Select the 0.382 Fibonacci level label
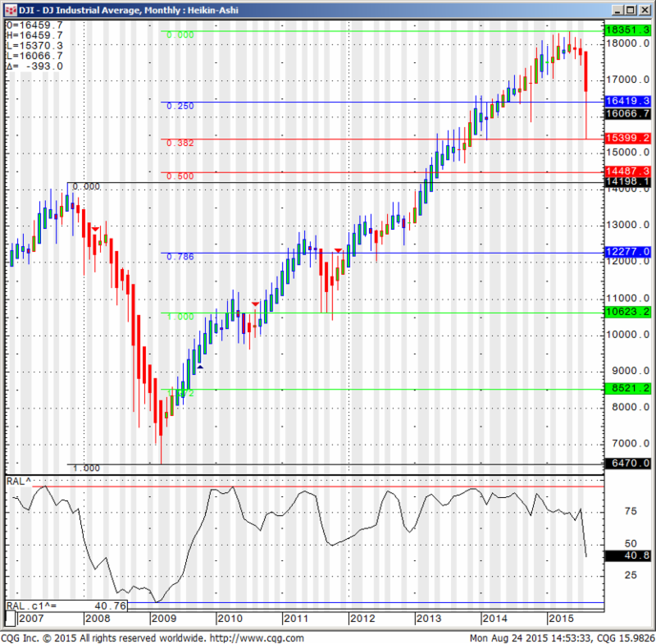 point(180,143)
